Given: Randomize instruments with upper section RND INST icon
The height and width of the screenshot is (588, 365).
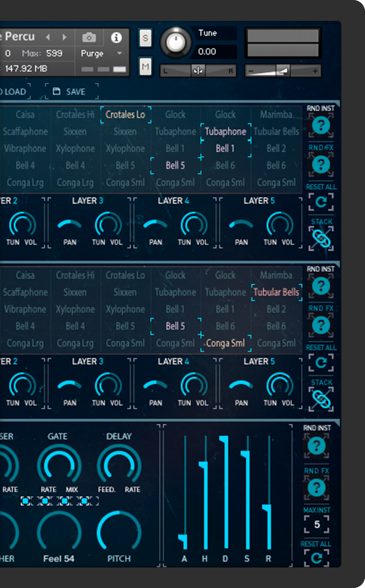Looking at the screenshot, I should (321, 125).
